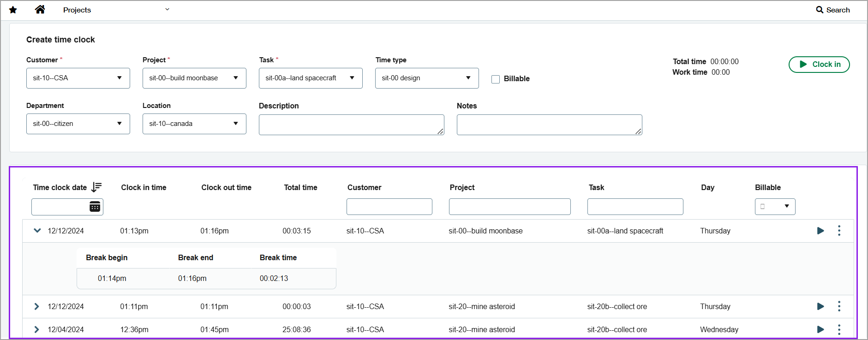The width and height of the screenshot is (868, 340).
Task: Collapse the 01:13pm time clock row
Action: (37, 231)
